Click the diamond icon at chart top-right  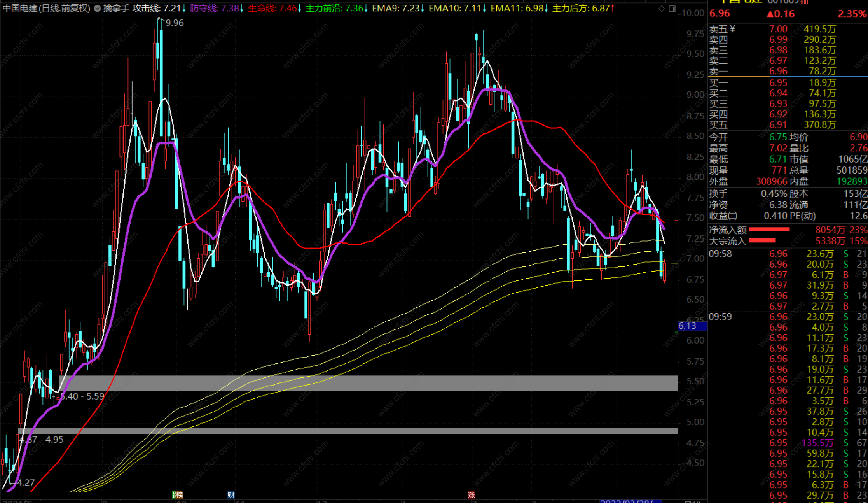(662, 9)
